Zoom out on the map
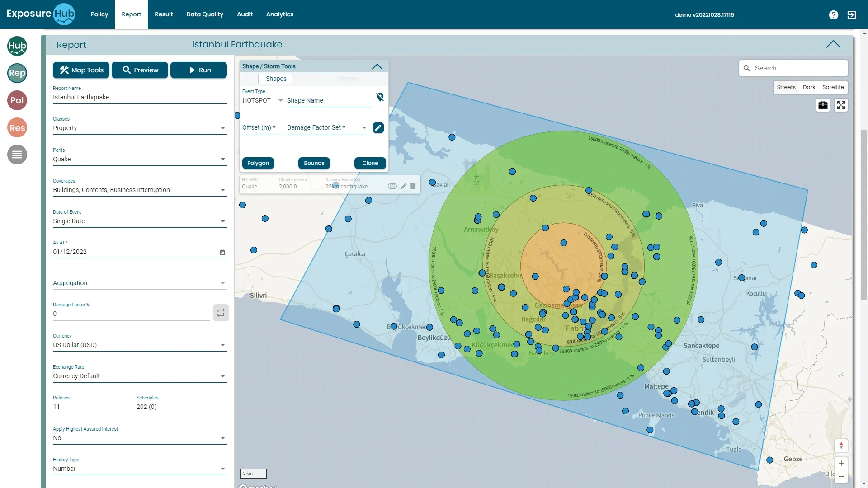 [841, 477]
